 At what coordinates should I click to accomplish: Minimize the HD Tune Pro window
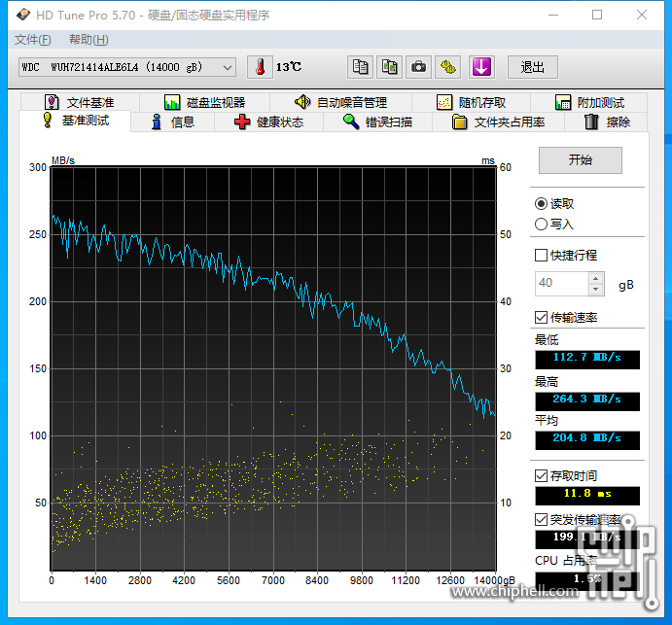point(553,15)
